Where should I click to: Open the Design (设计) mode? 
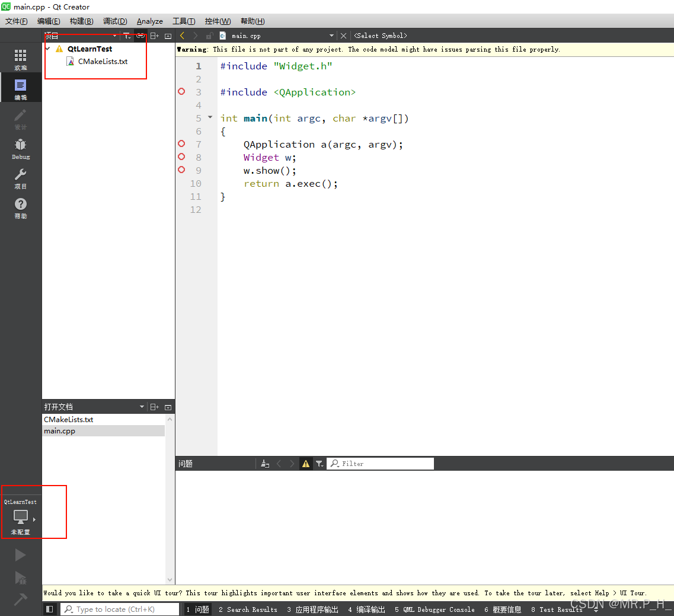click(x=21, y=119)
